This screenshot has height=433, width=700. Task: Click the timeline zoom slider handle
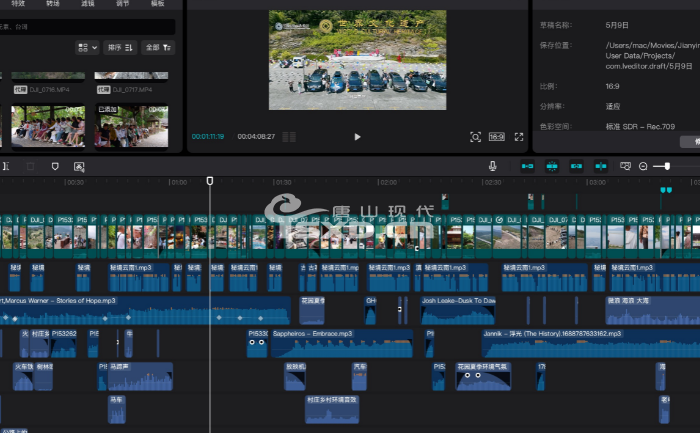[667, 166]
